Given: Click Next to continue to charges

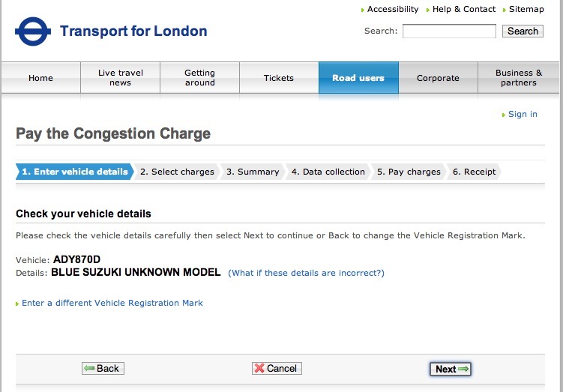Looking at the screenshot, I should coord(451,369).
